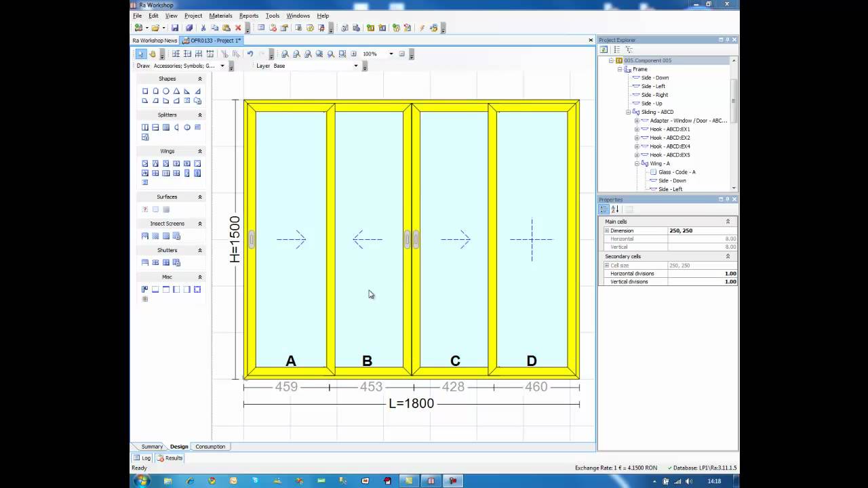Select Glass - Code - A tree item
This screenshot has height=488, width=868.
point(677,172)
